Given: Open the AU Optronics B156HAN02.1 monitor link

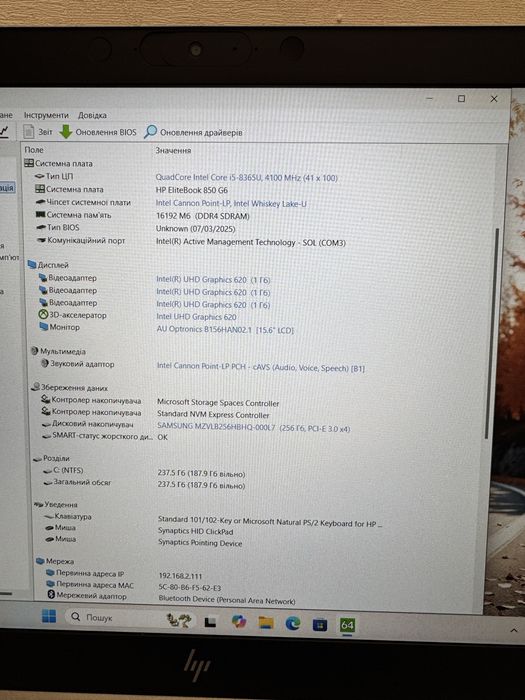Looking at the screenshot, I should point(225,330).
